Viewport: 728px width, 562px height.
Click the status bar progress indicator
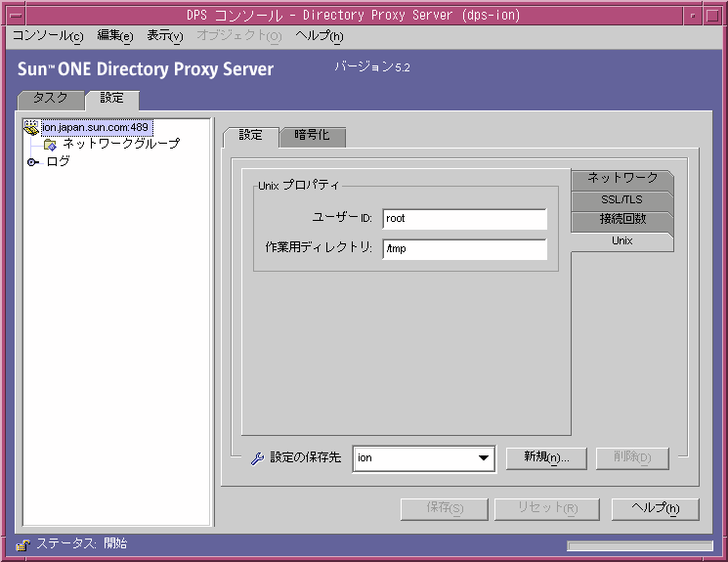640,546
